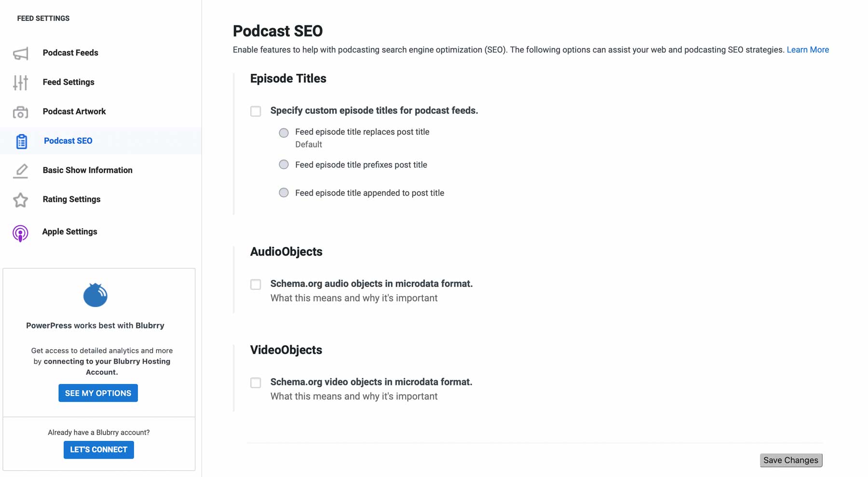Click the Podcast SEO clipboard icon
Image resolution: width=868 pixels, height=477 pixels.
click(20, 141)
